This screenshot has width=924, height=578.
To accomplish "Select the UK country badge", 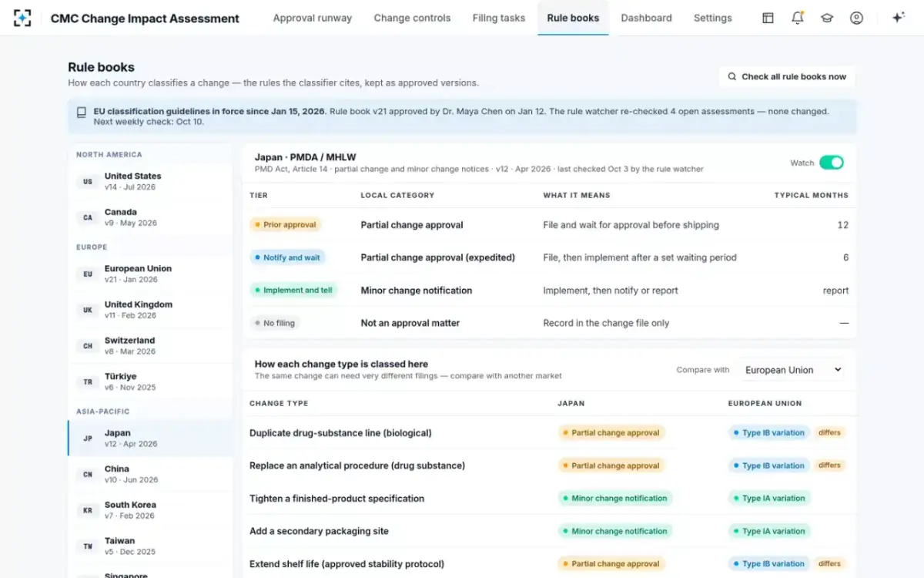I will coord(88,310).
